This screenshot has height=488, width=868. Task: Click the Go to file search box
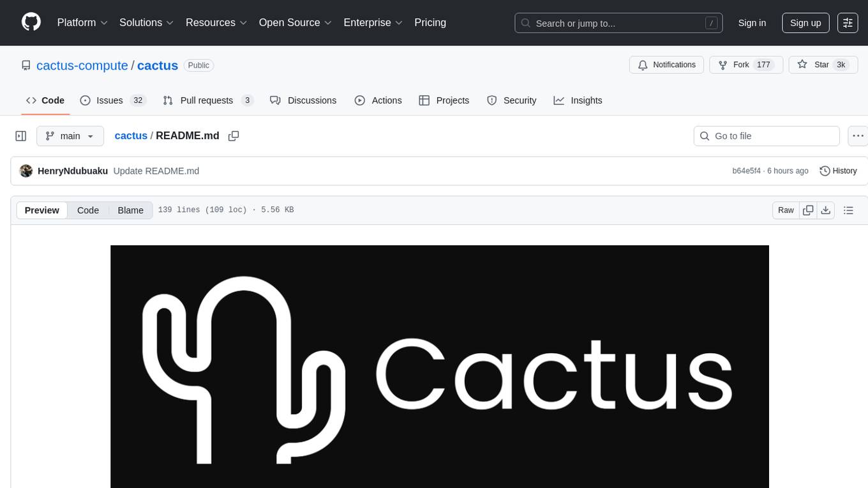(x=767, y=136)
